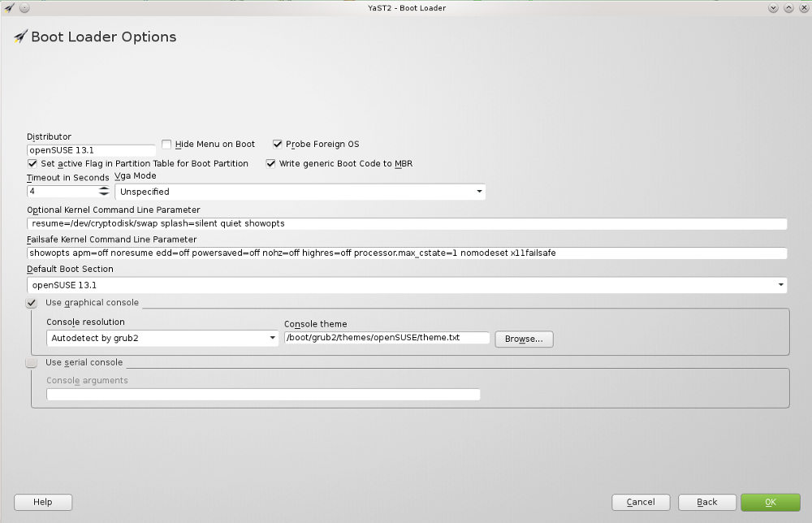812x523 pixels.
Task: Click the Console arguments input field
Action: coord(263,395)
